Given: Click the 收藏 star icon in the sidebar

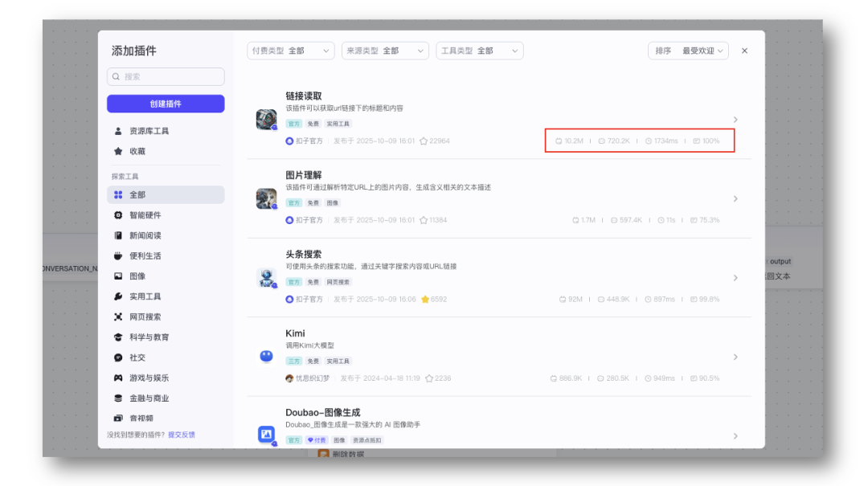Looking at the screenshot, I should click(118, 151).
